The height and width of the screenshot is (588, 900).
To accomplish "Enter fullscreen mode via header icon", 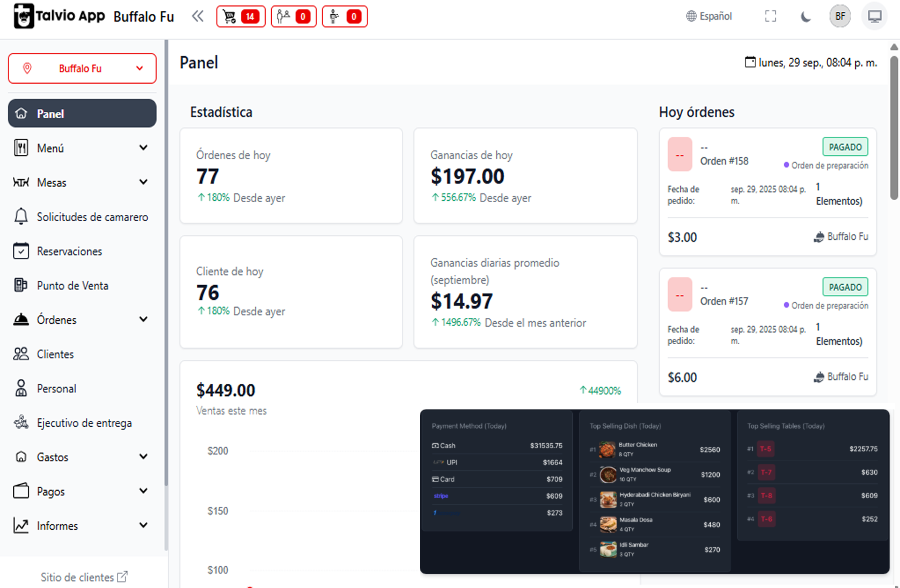I will (770, 16).
